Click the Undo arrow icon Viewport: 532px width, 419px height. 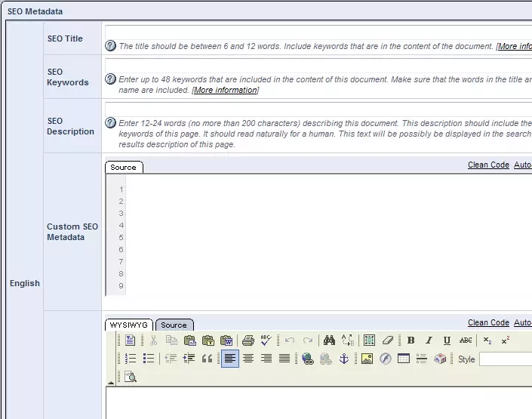[x=290, y=340]
